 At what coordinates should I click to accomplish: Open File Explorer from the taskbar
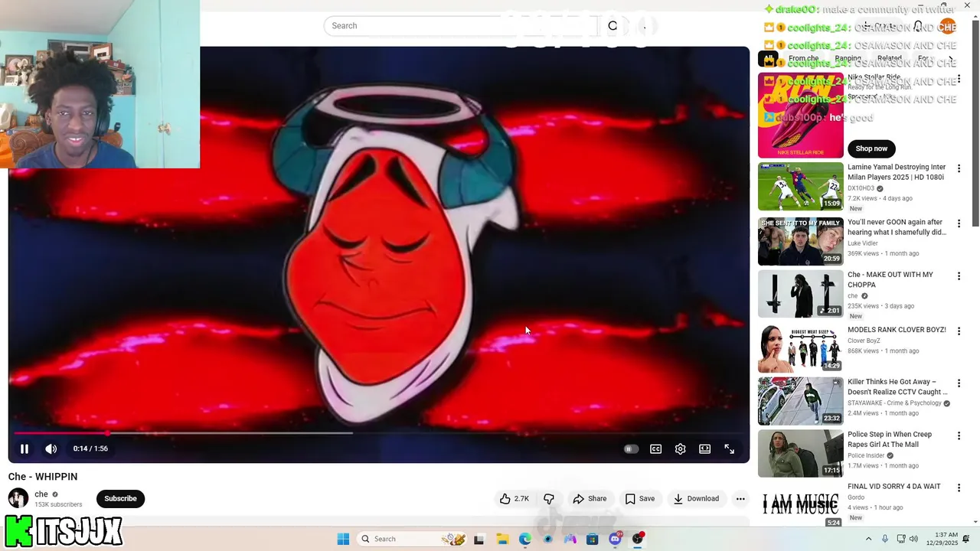(502, 539)
